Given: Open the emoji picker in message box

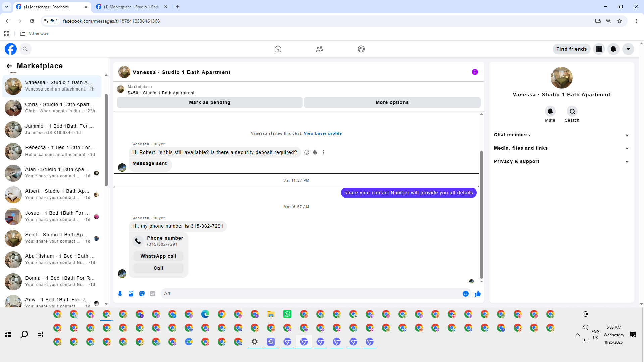Looking at the screenshot, I should (x=465, y=294).
